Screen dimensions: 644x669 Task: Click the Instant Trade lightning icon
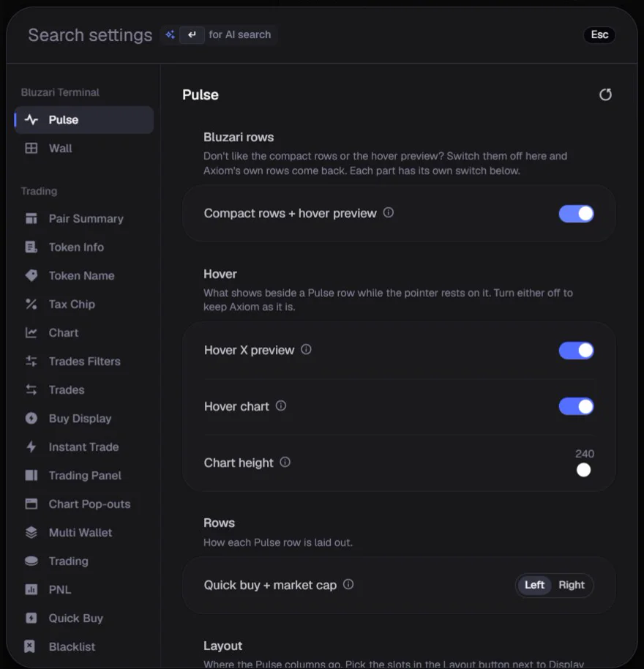pos(31,446)
